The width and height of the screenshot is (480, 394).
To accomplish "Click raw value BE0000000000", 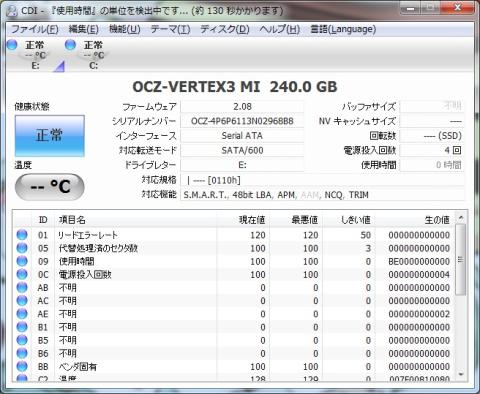I will [x=419, y=261].
